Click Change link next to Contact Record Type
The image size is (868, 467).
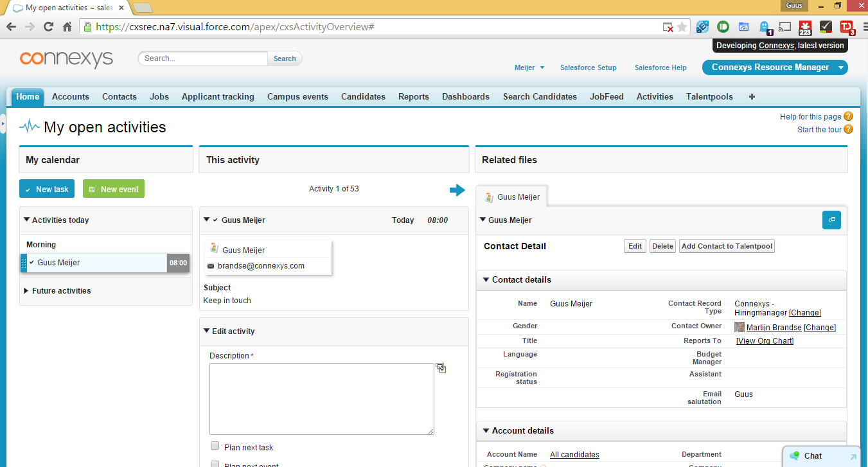(x=805, y=313)
